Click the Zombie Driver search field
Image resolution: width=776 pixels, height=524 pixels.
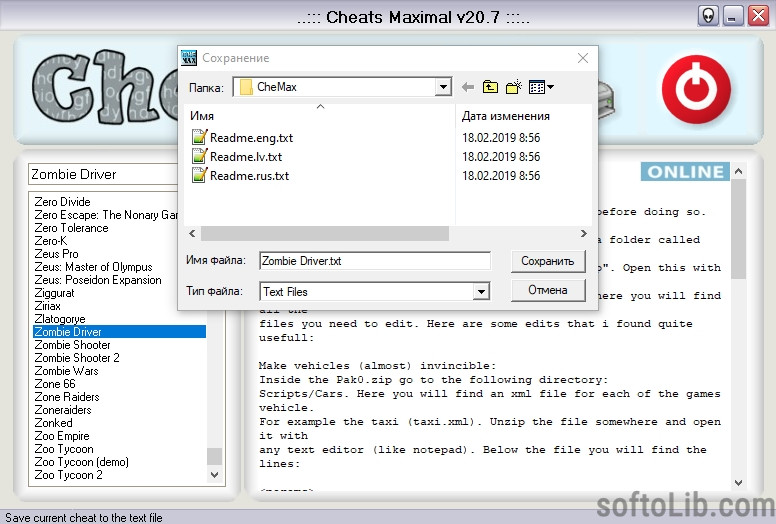[103, 174]
